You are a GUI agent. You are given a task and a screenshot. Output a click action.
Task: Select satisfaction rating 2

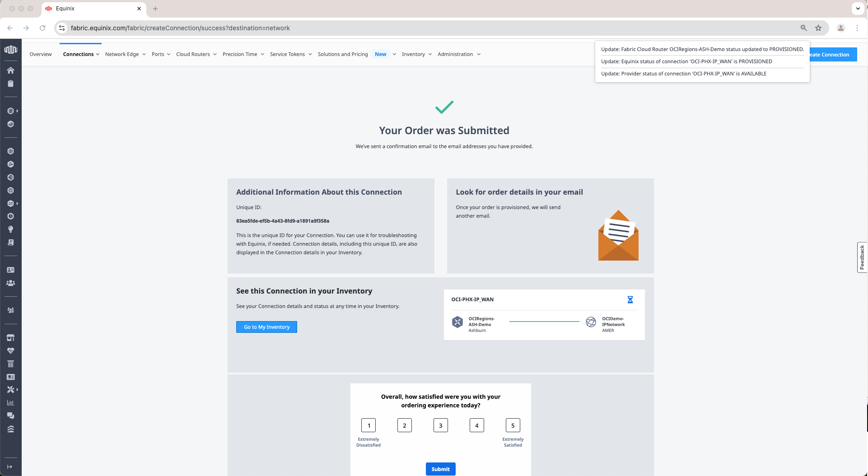pyautogui.click(x=405, y=425)
